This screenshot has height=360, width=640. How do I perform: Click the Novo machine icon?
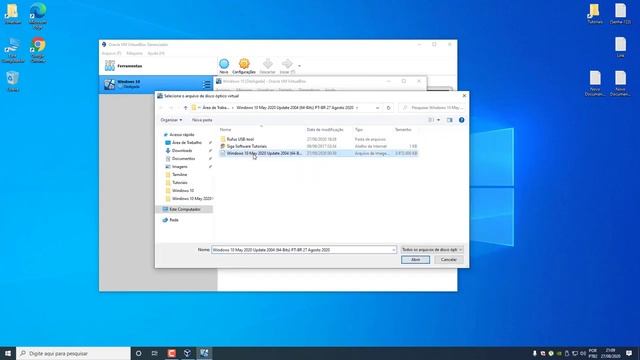click(224, 66)
